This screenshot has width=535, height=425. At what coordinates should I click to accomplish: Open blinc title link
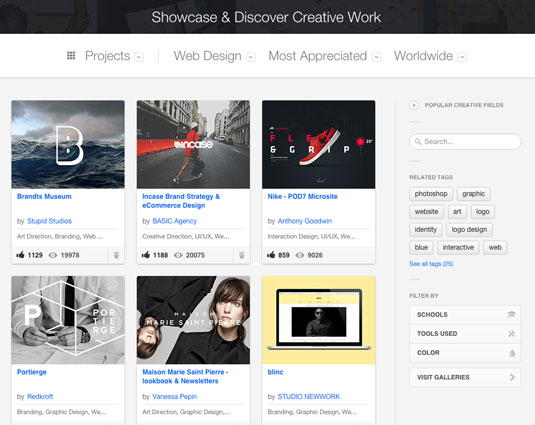pyautogui.click(x=275, y=372)
